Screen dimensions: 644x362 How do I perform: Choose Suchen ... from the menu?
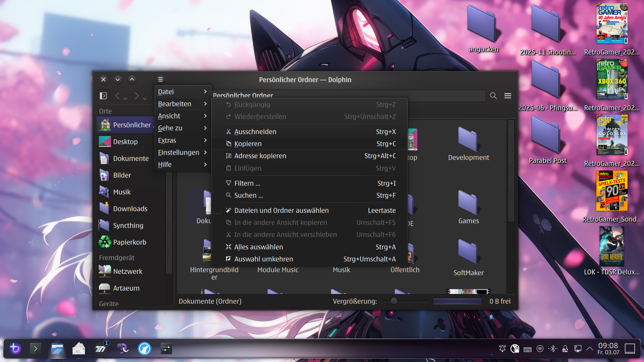(x=310, y=195)
